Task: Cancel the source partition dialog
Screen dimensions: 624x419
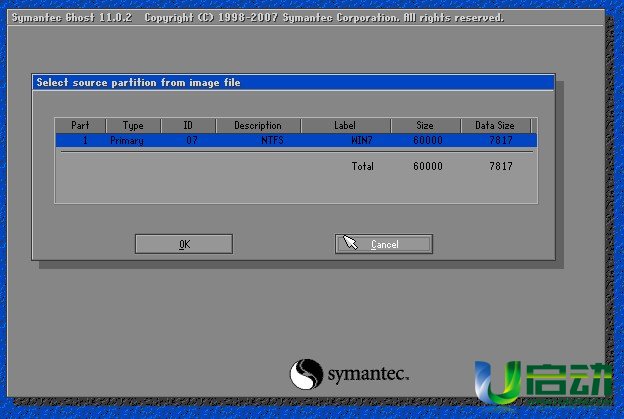Action: click(x=384, y=244)
